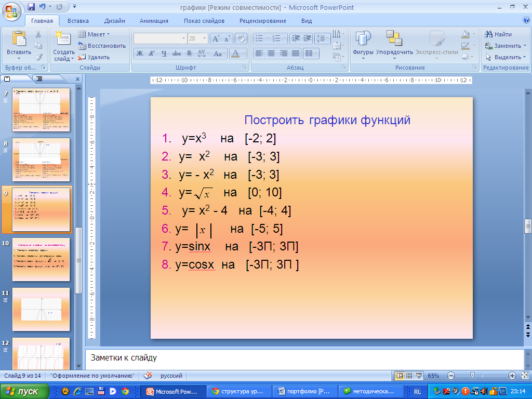Click the Paste (Вставить) icon

pyautogui.click(x=19, y=39)
